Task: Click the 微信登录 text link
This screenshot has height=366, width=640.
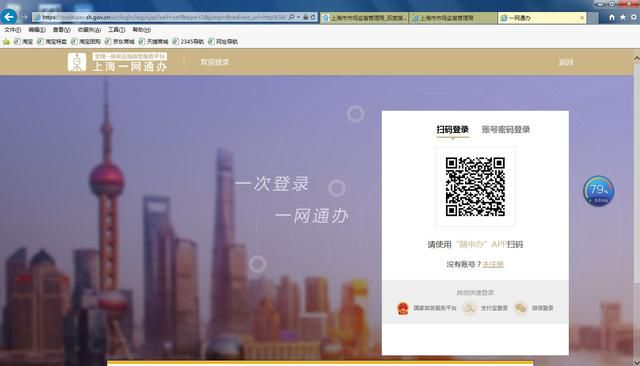Action: (x=542, y=308)
